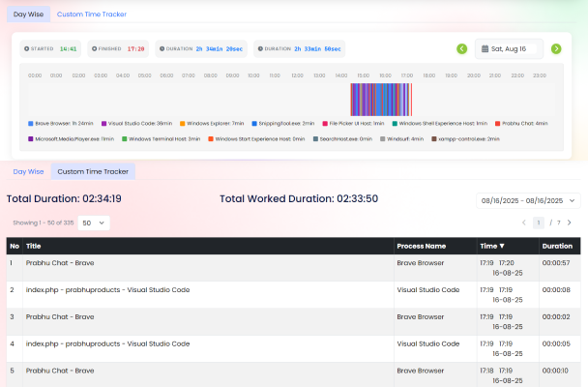Screen dimensions: 588x387
Task: Click the Windows Explorer orange legend swatch
Action: [x=182, y=124]
